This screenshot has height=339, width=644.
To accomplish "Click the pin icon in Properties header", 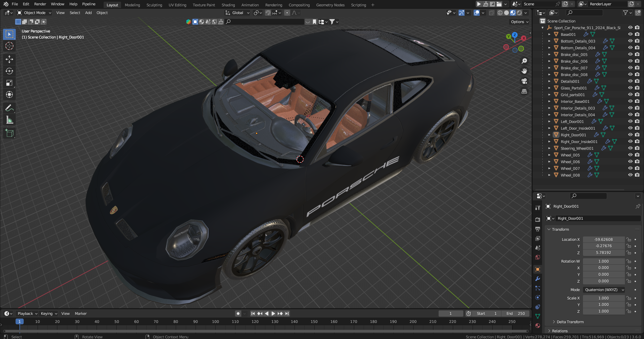I will (x=638, y=206).
